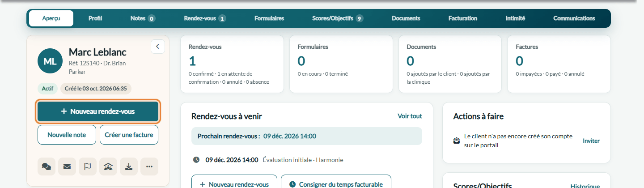Click Créer une facture button
644x188 pixels.
pos(129,135)
